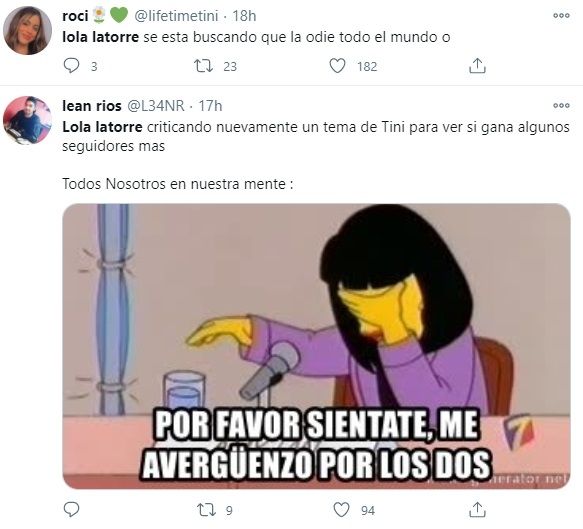583x529 pixels.
Task: Retweet lean rios' meme tweet
Action: (206, 509)
